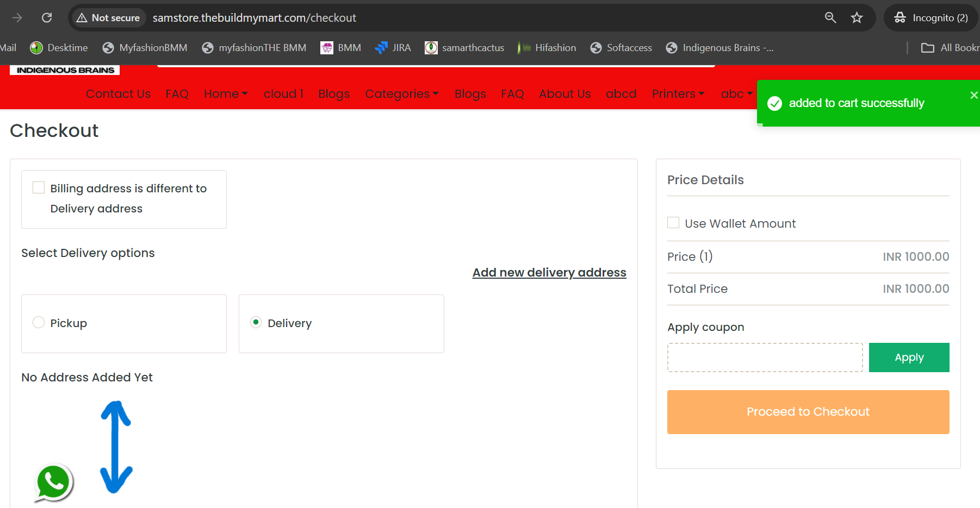The height and width of the screenshot is (508, 980).
Task: Select the Pickup radio option
Action: [39, 322]
